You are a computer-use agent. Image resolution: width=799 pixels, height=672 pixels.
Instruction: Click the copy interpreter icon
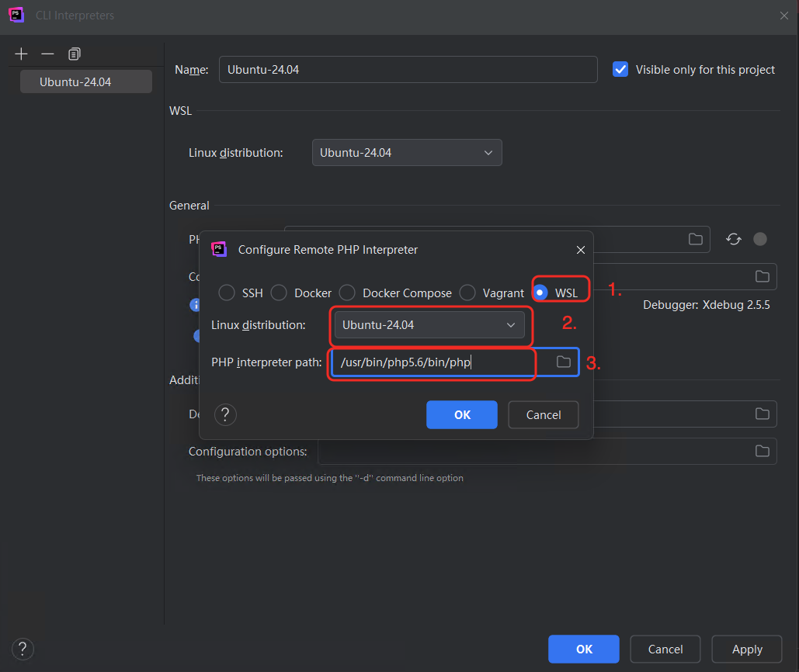(74, 54)
